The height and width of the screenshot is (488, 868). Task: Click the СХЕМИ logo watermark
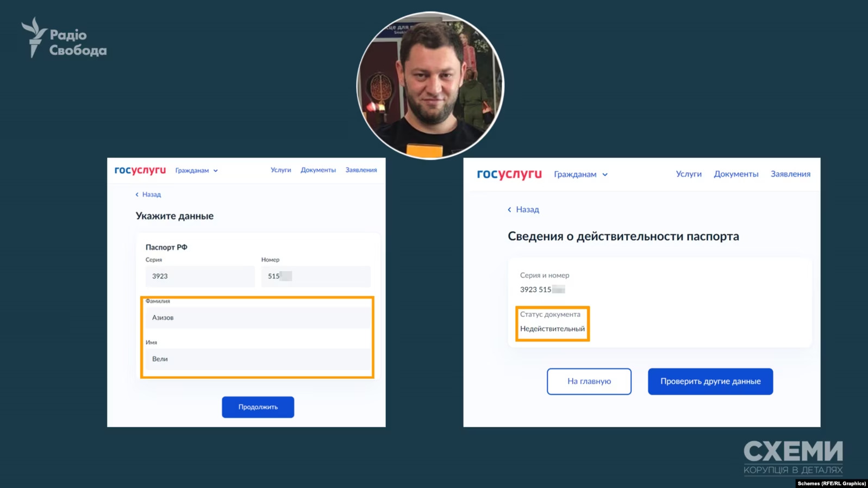tap(793, 458)
